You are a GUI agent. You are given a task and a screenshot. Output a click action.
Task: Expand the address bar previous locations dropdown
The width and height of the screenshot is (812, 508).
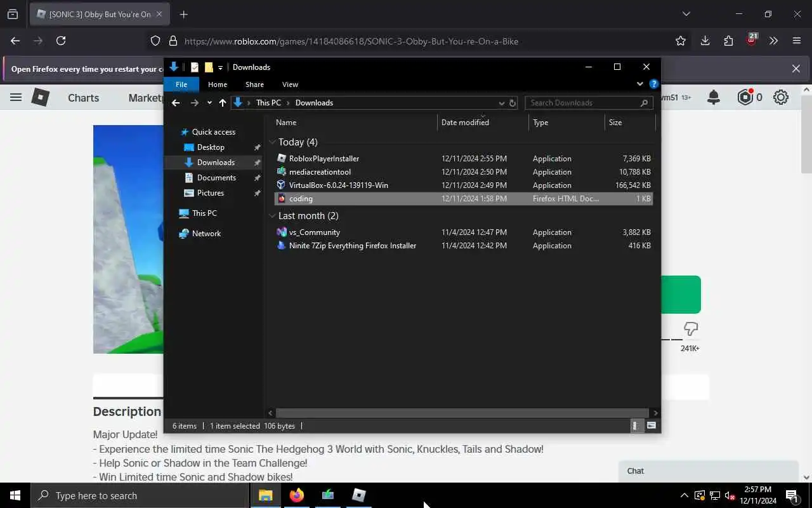coord(501,103)
